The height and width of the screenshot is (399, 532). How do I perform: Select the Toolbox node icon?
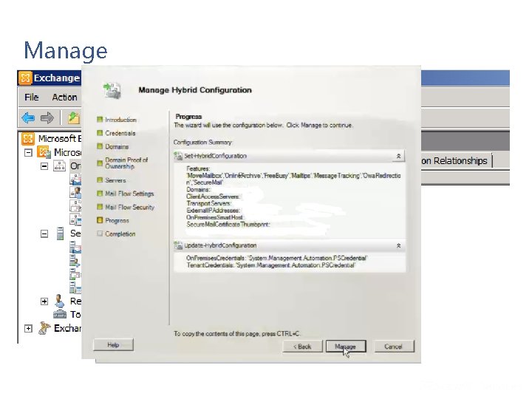pyautogui.click(x=60, y=315)
